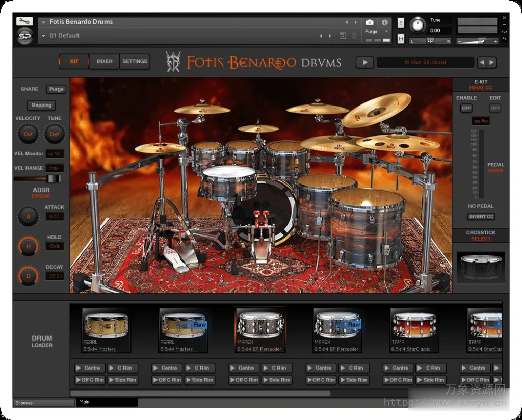The image size is (522, 420).
Task: Click the wrench tool icon top left
Action: 24,20
